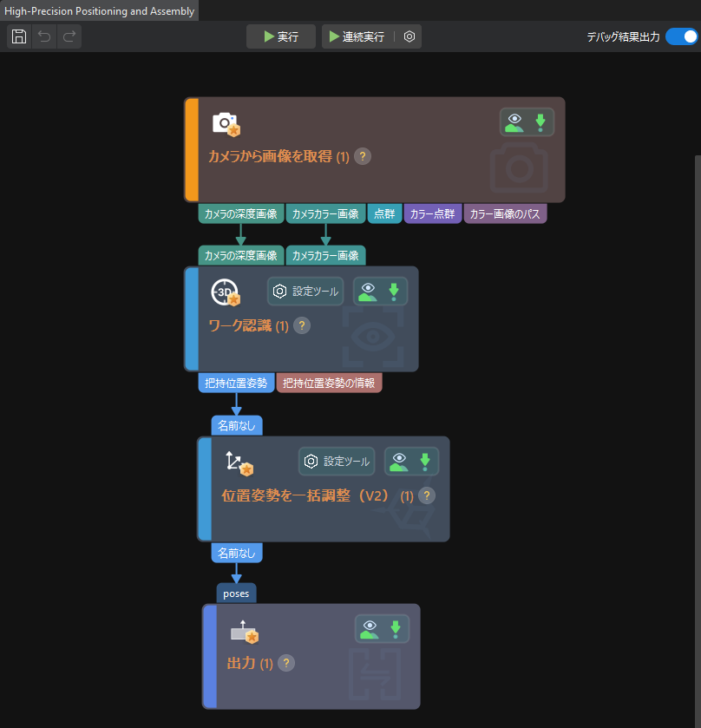Viewport: 701px width, 728px height.
Task: Open help for 出力 step
Action: (286, 663)
